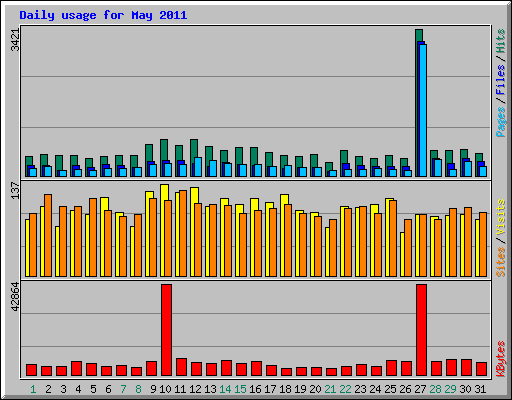The height and width of the screenshot is (400, 512).
Task: Click day label 20 on x-axis
Action: (x=315, y=389)
